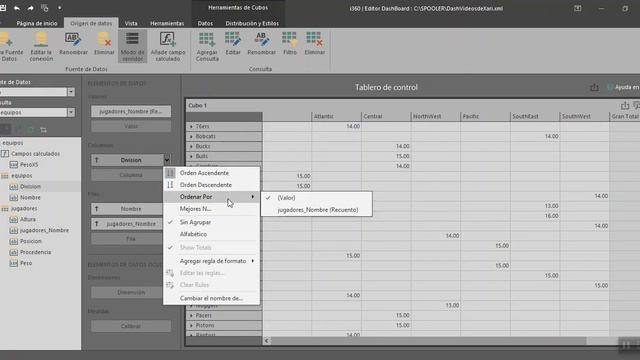Toggle Modo de servidor ribbon button
Screen dimensions: 640x360
(132, 47)
